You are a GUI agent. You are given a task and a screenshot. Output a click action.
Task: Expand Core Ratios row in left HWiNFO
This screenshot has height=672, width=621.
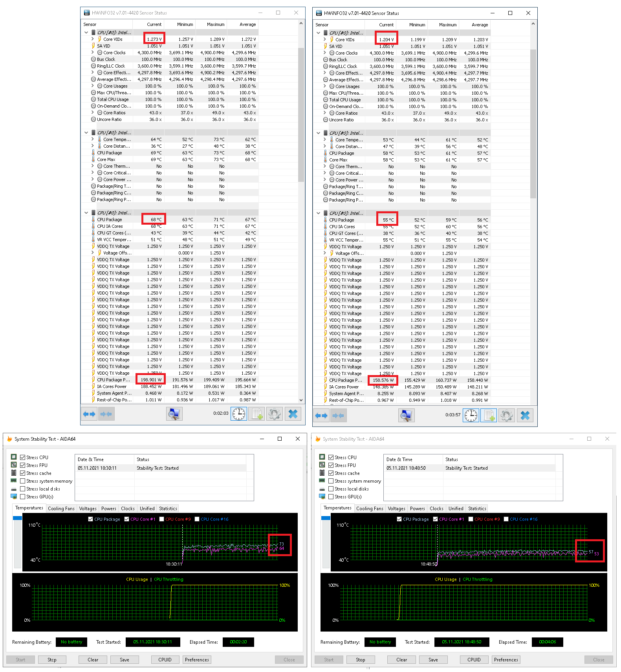point(92,113)
